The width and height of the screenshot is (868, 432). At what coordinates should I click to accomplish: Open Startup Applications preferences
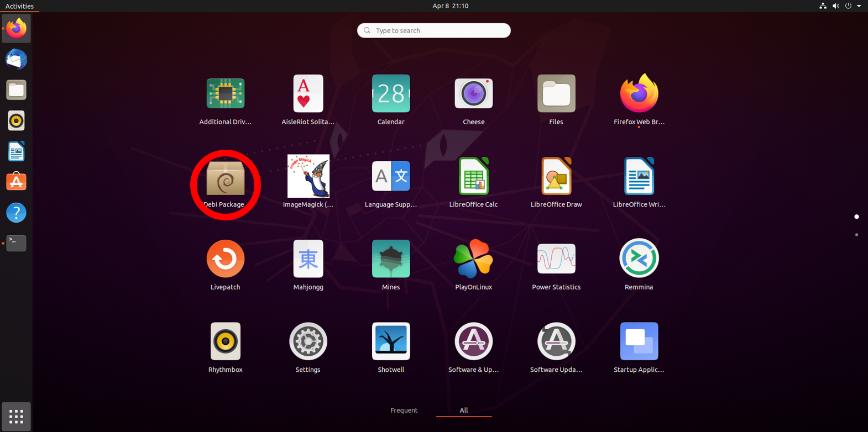tap(639, 341)
